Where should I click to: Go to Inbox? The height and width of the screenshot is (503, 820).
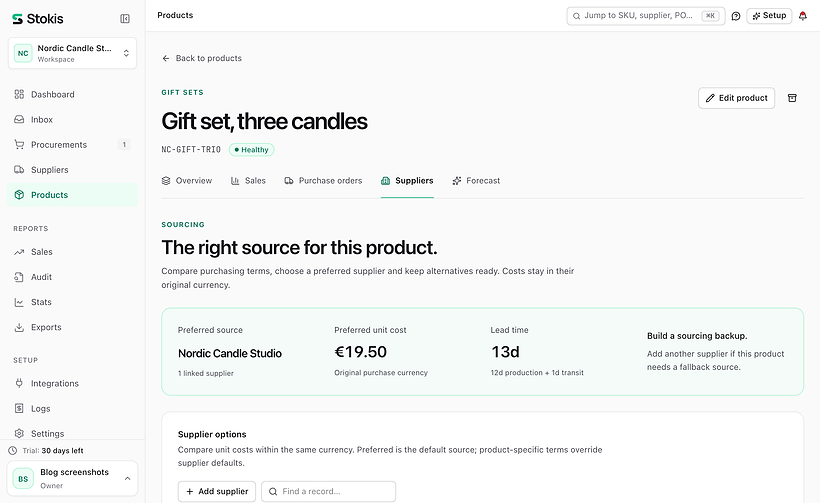point(72,120)
